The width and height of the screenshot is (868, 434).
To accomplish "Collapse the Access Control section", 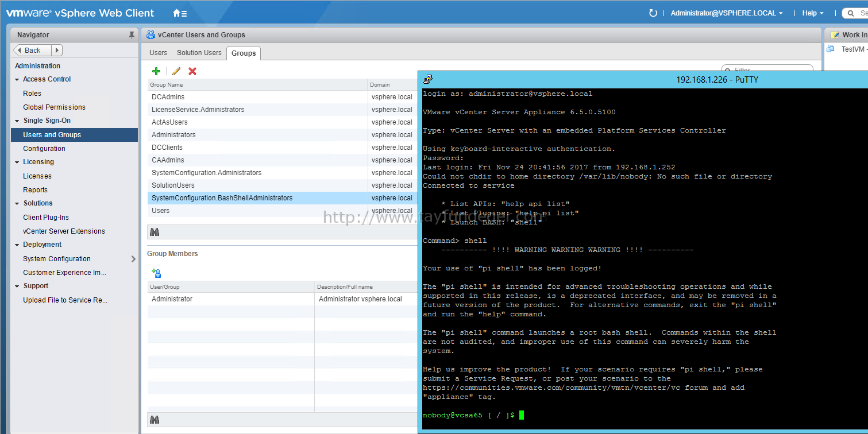I will click(x=17, y=80).
